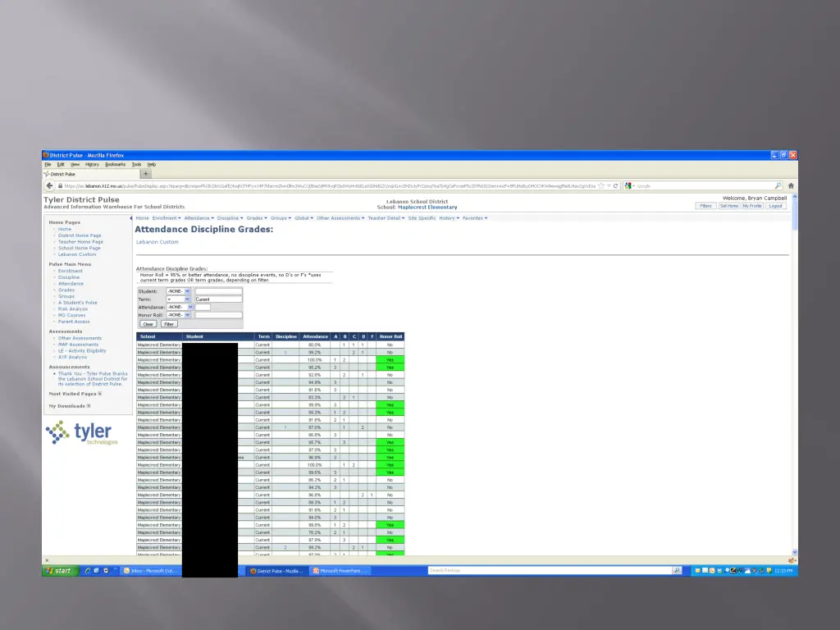Go to District Home Page in sidebar
Viewport: 840px width, 630px height.
[x=80, y=235]
